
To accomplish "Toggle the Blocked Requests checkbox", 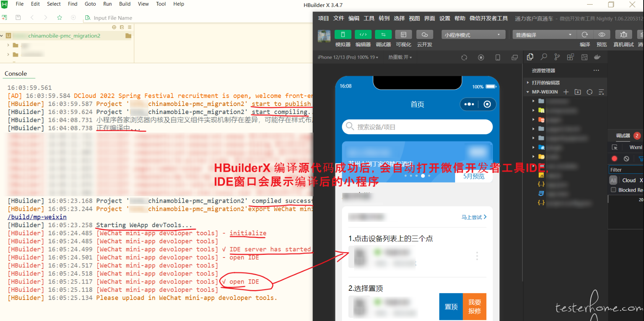I will click(613, 190).
